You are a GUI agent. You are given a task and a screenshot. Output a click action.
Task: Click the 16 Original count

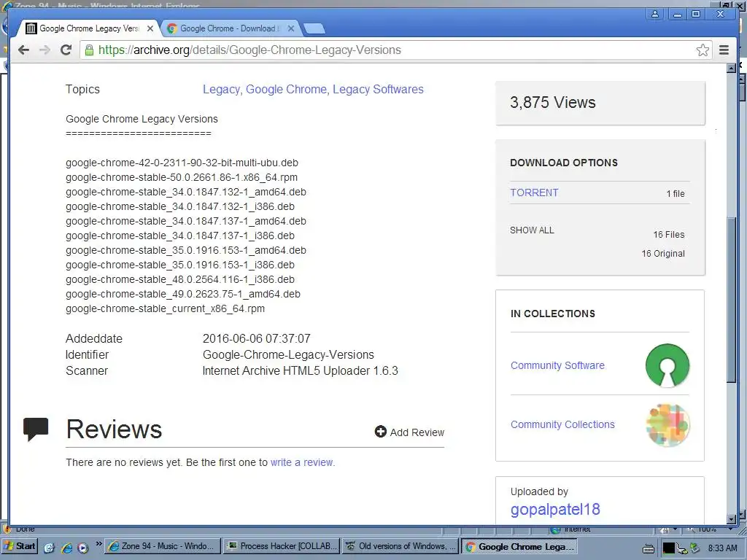click(662, 254)
